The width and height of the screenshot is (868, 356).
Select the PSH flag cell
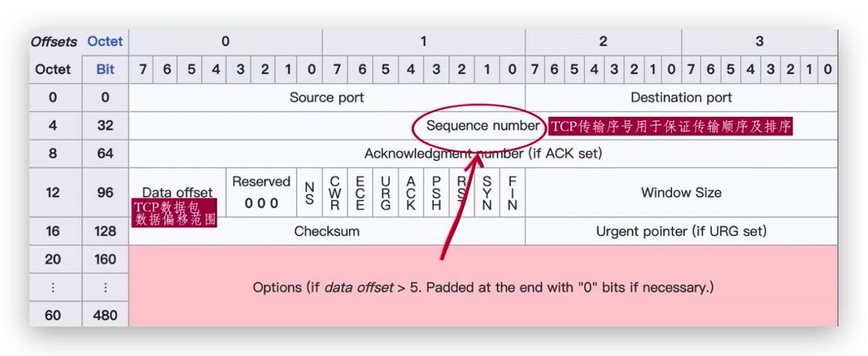coord(436,193)
